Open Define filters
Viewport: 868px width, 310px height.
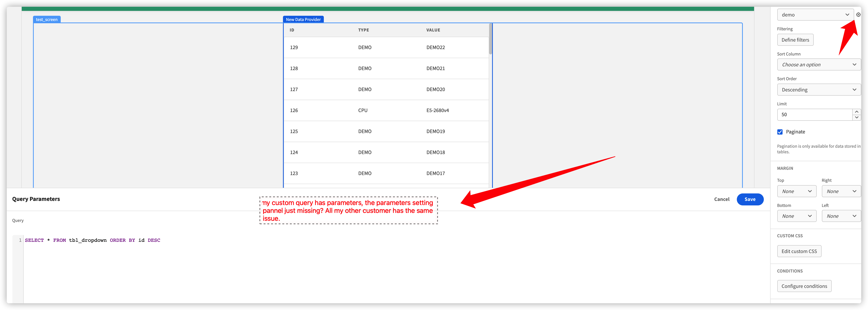[x=795, y=39]
